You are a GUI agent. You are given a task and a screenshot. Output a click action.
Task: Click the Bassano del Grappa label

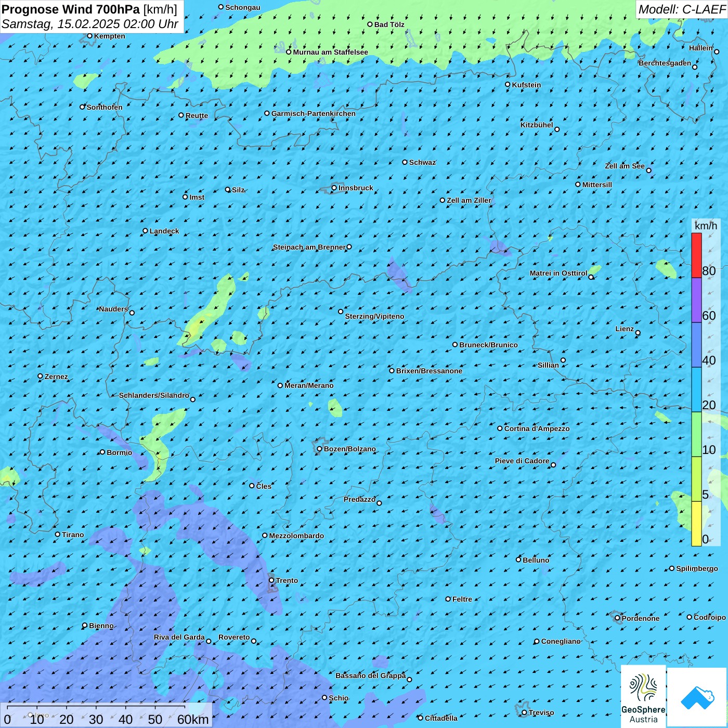click(371, 675)
